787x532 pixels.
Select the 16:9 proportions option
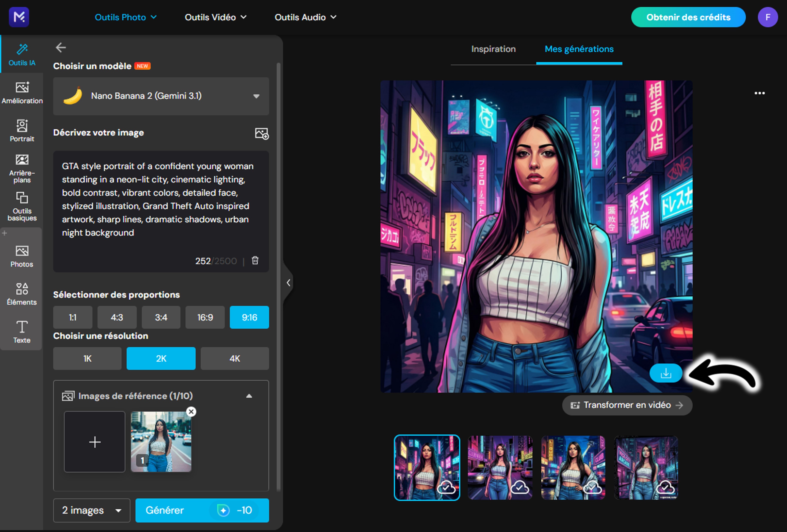point(205,317)
